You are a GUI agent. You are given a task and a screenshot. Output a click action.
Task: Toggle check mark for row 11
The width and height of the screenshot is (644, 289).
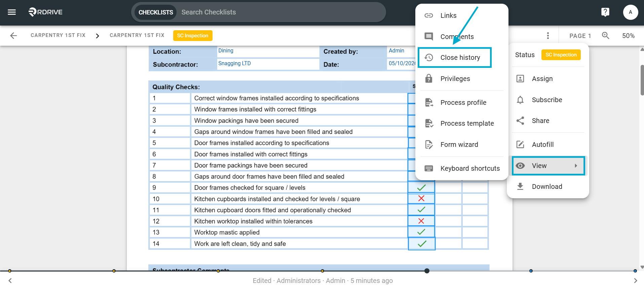coord(421,210)
